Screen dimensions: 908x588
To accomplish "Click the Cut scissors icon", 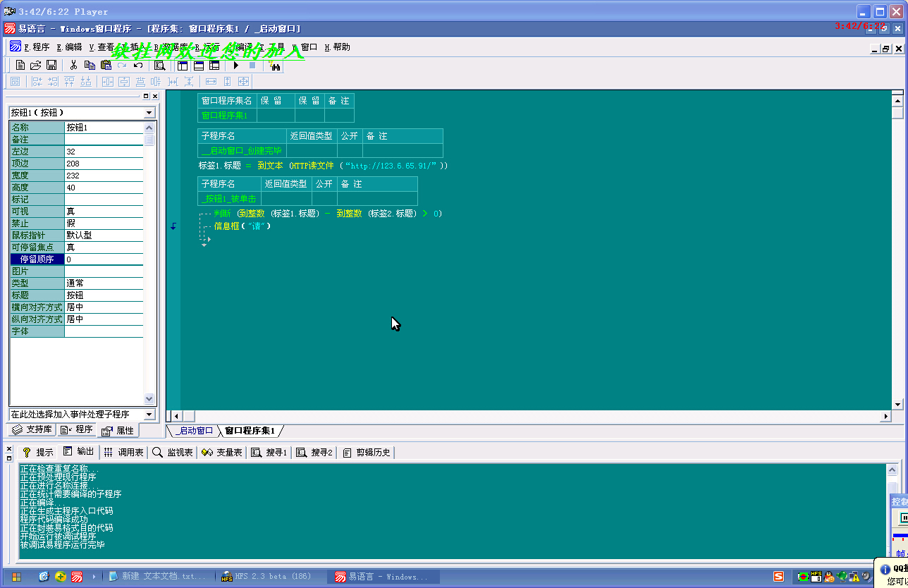I will click(x=73, y=65).
